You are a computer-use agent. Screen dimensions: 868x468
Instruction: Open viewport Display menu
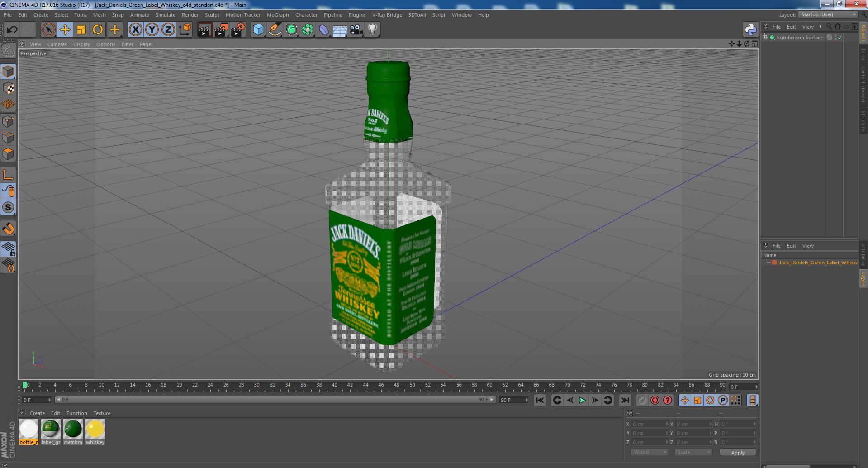(x=81, y=44)
